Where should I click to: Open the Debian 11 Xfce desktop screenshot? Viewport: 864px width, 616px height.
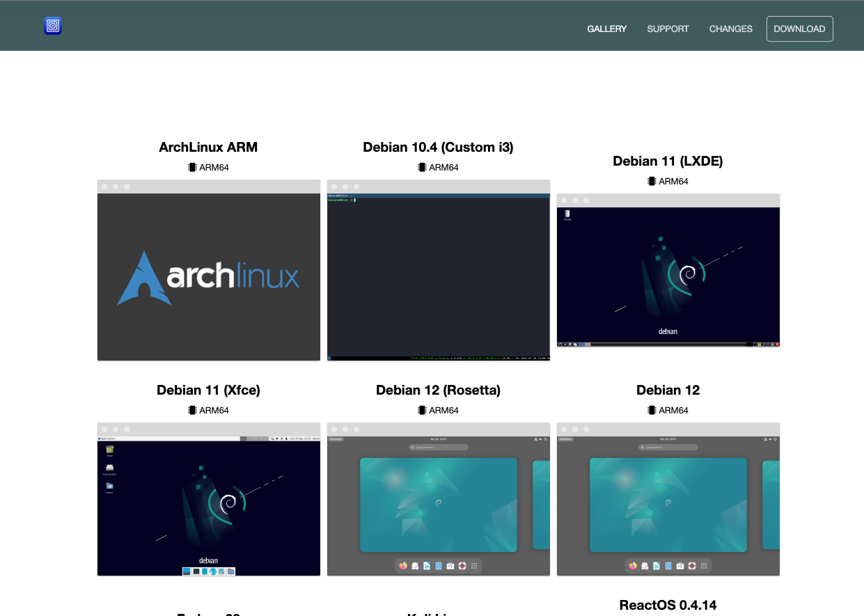[x=208, y=506]
